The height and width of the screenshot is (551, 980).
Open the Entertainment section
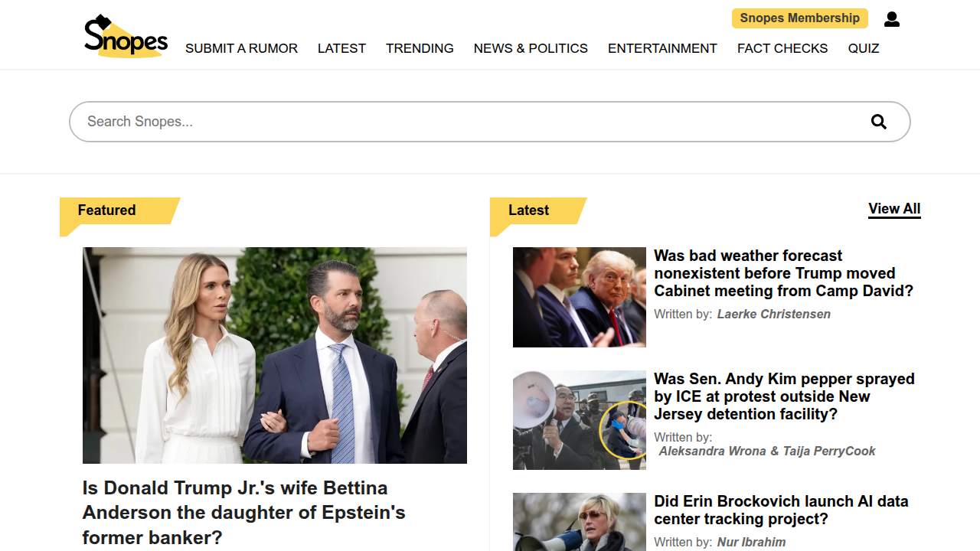coord(662,48)
